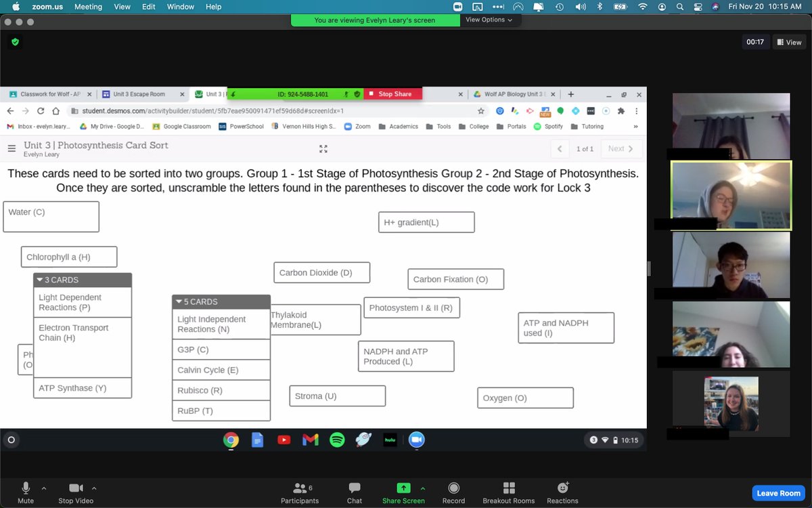This screenshot has height=508, width=812.
Task: Open the Google Classroom bookmark
Action: 181,126
